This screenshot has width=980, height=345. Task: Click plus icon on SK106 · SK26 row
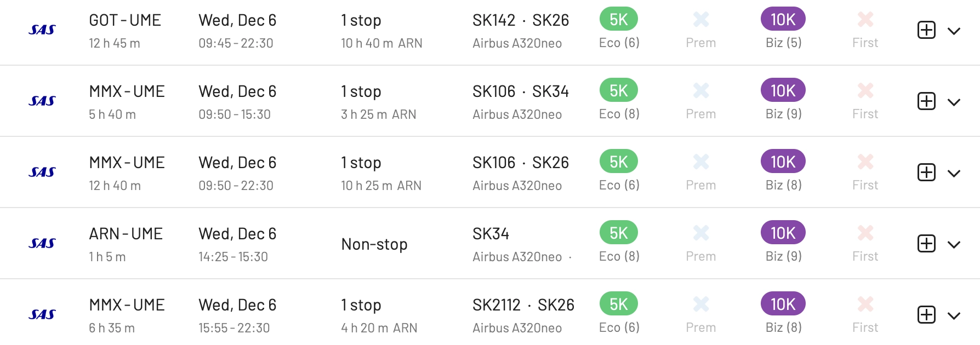click(926, 173)
